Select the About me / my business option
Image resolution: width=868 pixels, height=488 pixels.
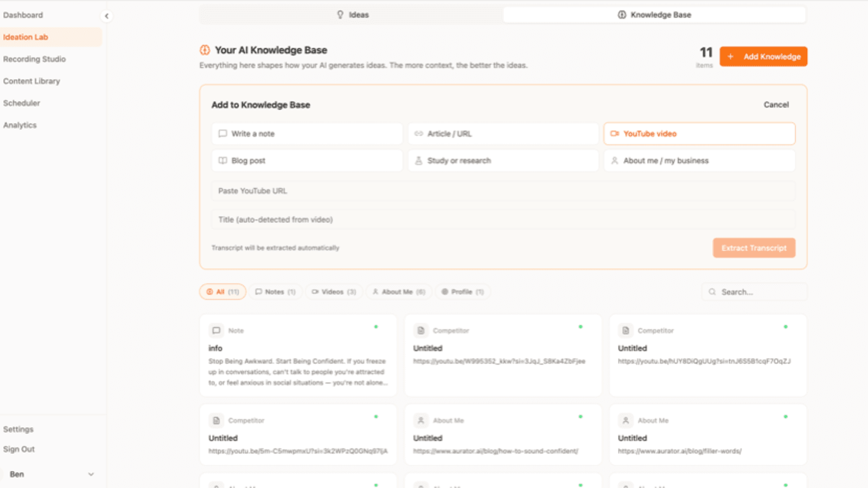tap(666, 160)
